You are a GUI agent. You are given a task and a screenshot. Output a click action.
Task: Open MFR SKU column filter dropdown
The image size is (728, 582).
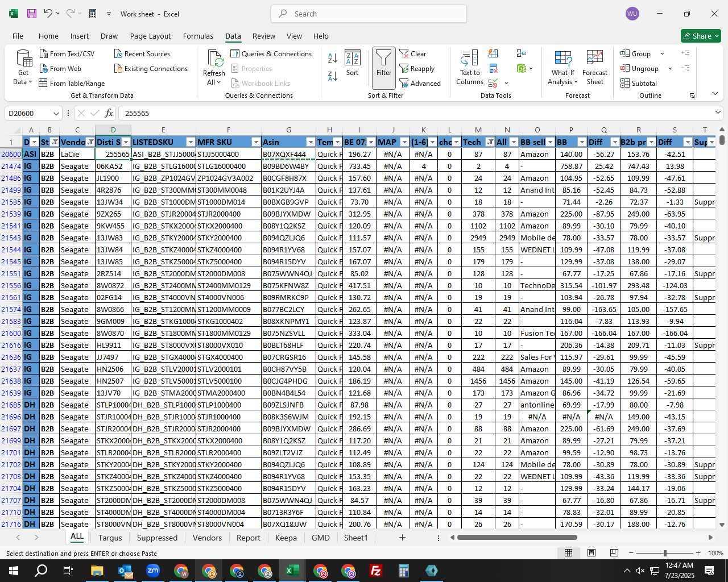(256, 142)
